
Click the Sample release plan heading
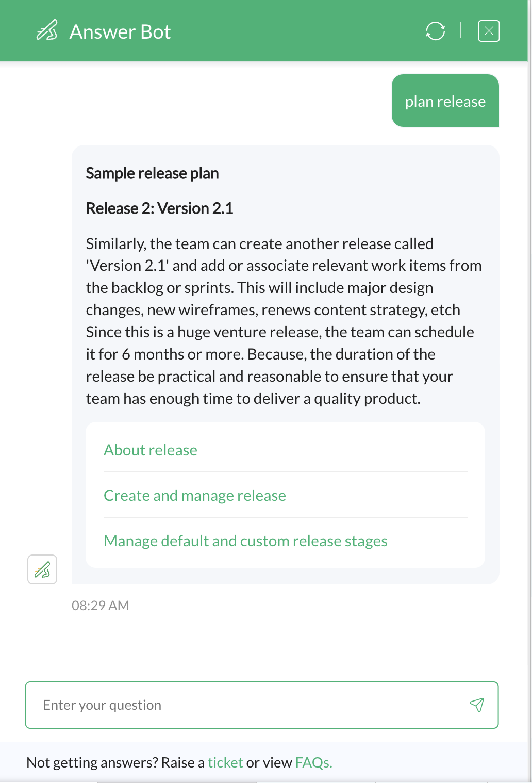pos(152,173)
